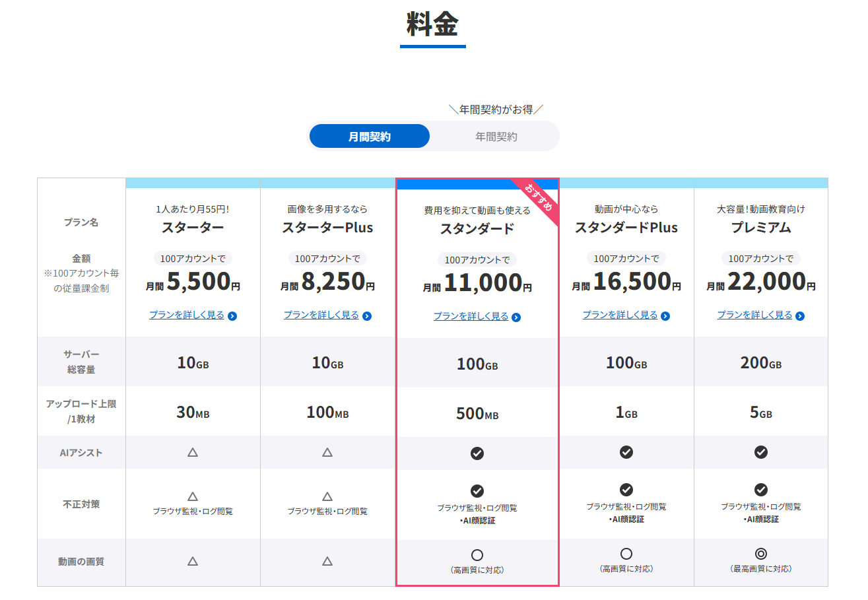Open スタンダード plan details link

[x=471, y=316]
